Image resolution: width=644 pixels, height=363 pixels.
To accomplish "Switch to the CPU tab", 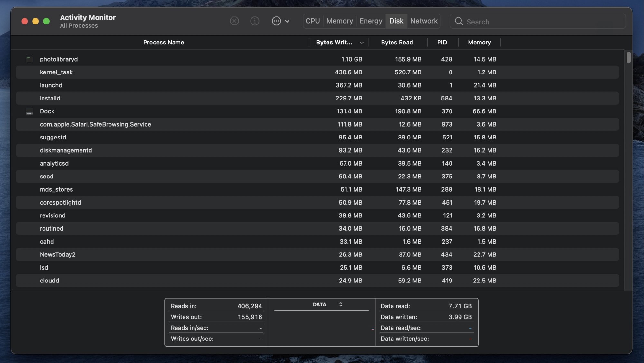I will tap(312, 21).
